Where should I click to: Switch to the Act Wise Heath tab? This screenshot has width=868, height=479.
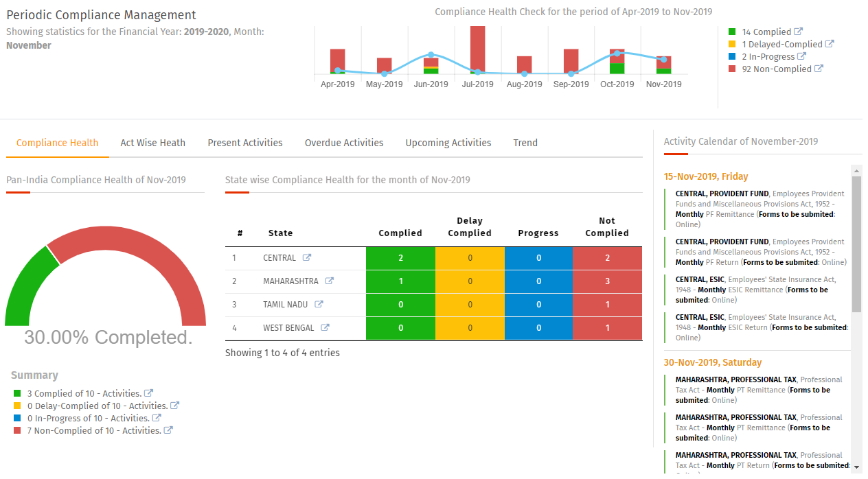point(152,143)
